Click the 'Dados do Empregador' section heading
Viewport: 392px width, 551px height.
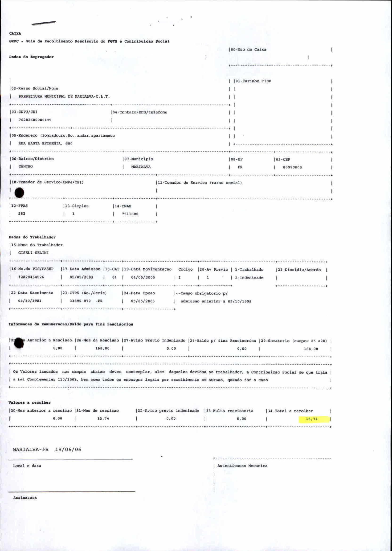pos(31,57)
